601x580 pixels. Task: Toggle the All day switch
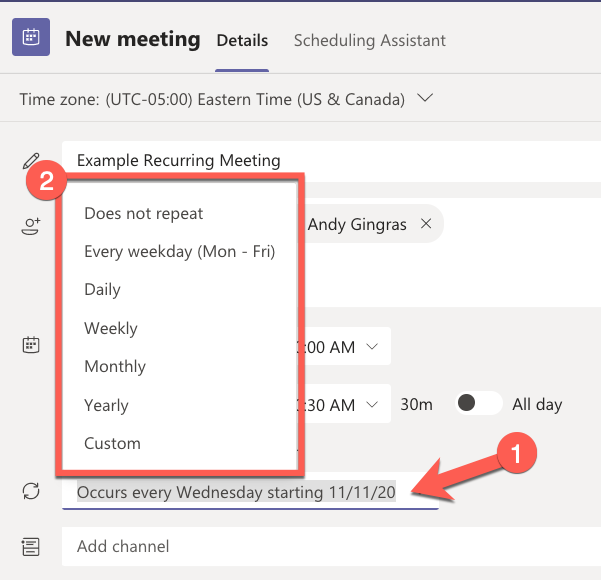pyautogui.click(x=478, y=403)
